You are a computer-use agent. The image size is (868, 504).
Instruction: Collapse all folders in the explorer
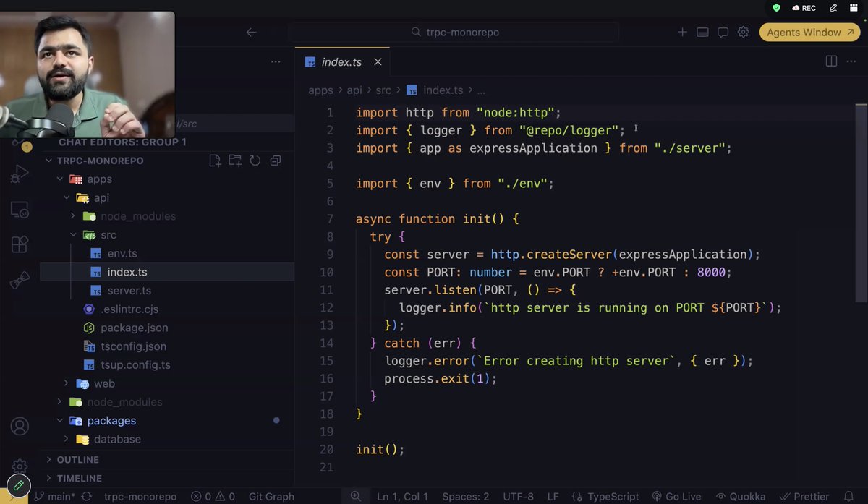coord(276,161)
